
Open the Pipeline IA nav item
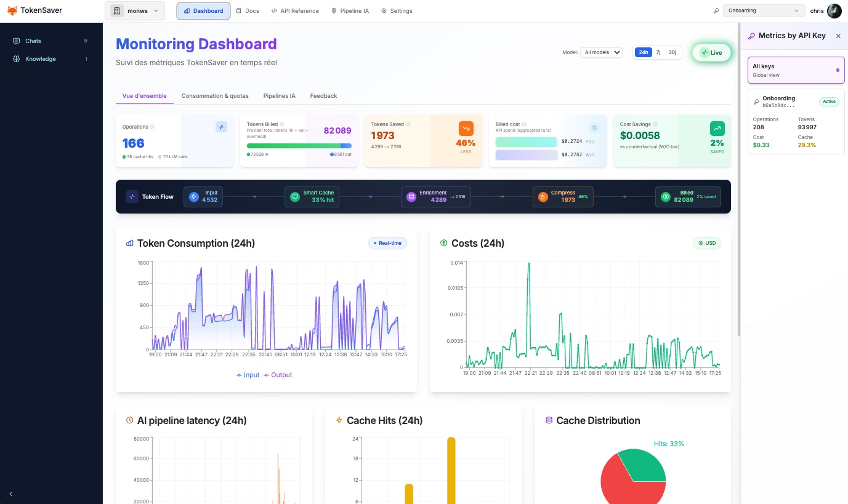point(350,11)
